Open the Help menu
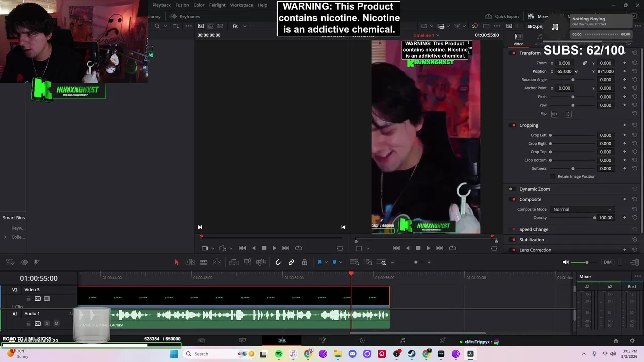644x362 pixels. click(x=262, y=5)
